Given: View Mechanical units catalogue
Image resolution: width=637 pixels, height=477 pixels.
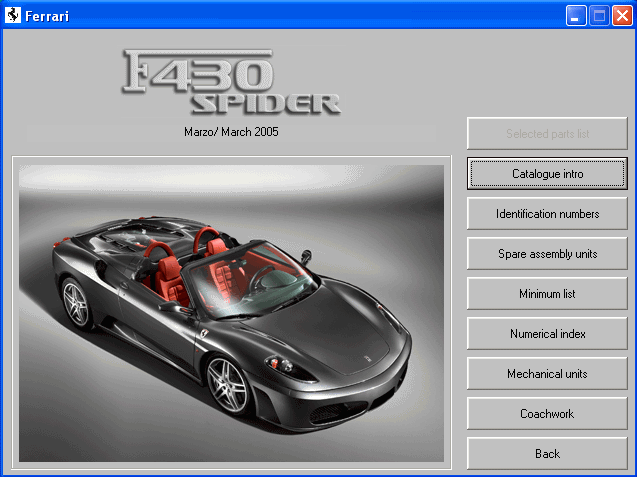Looking at the screenshot, I should [547, 373].
